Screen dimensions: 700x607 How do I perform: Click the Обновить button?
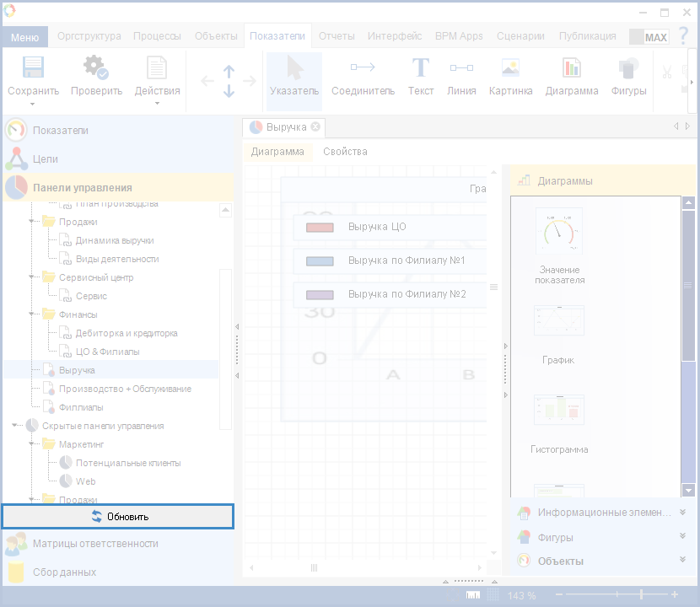[x=118, y=517]
